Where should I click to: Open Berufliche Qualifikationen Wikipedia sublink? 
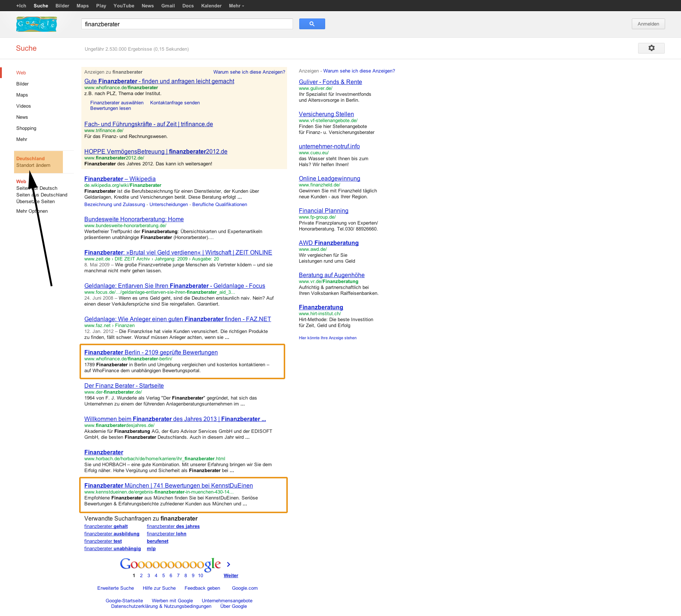[220, 205]
